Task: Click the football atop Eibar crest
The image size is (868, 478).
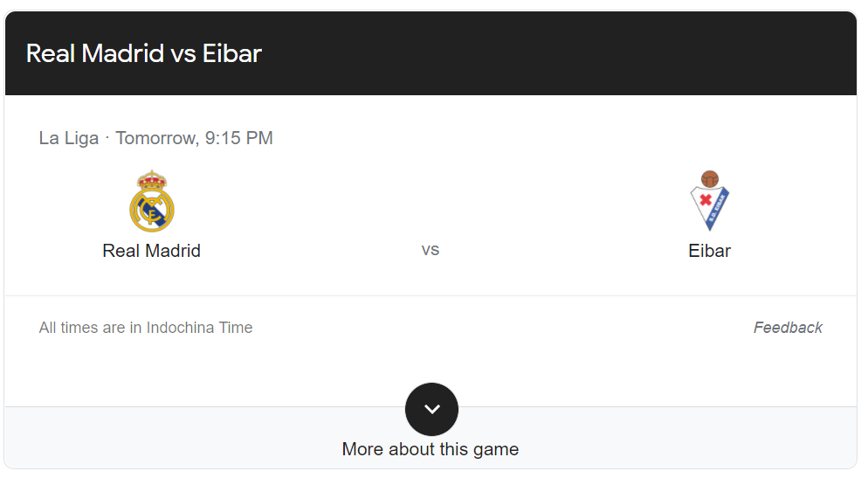Action: pos(710,179)
